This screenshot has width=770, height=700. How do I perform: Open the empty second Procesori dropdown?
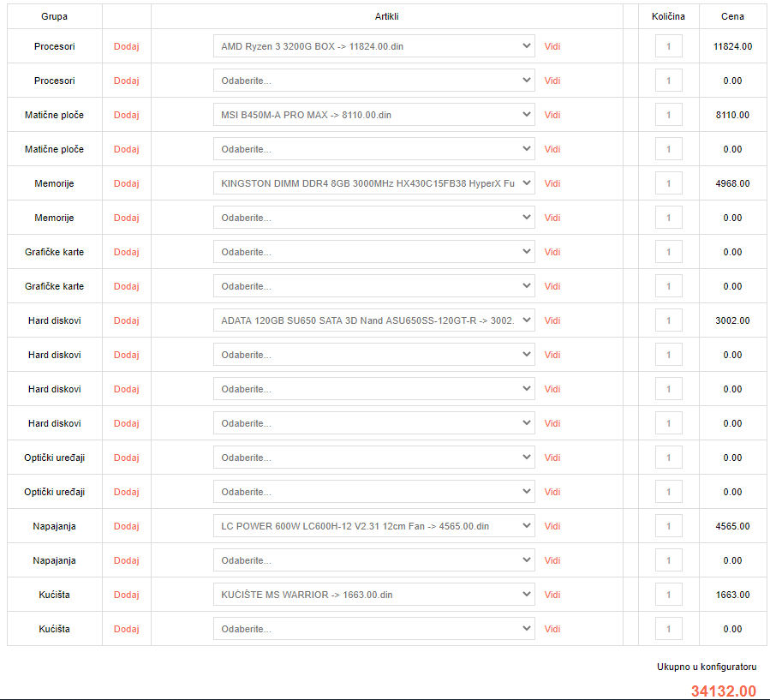(373, 81)
